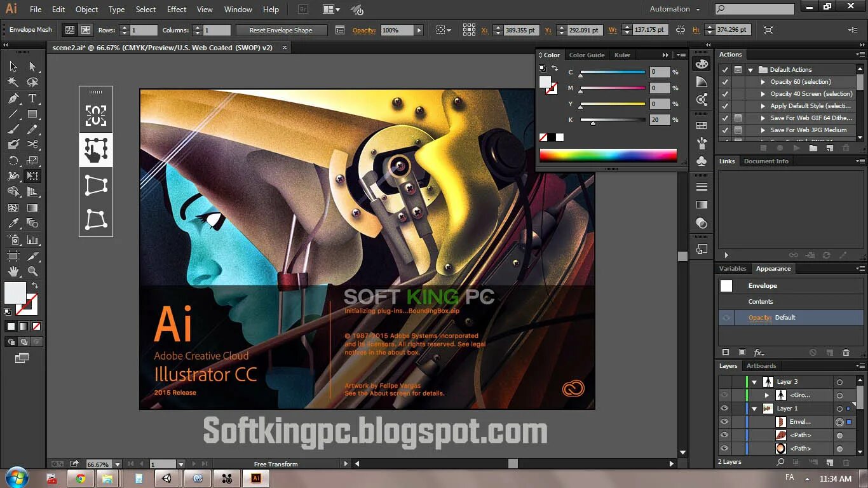Expand the <Gro... sublayer group

767,395
